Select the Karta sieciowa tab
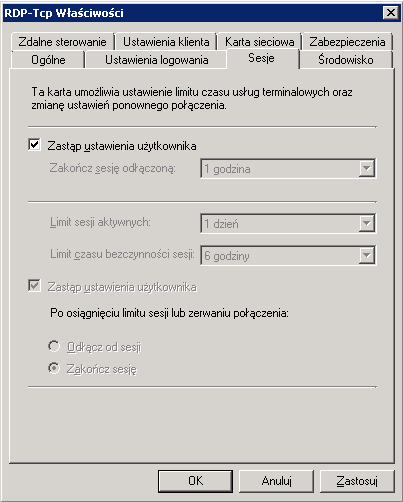This screenshot has width=403, height=502. click(260, 42)
